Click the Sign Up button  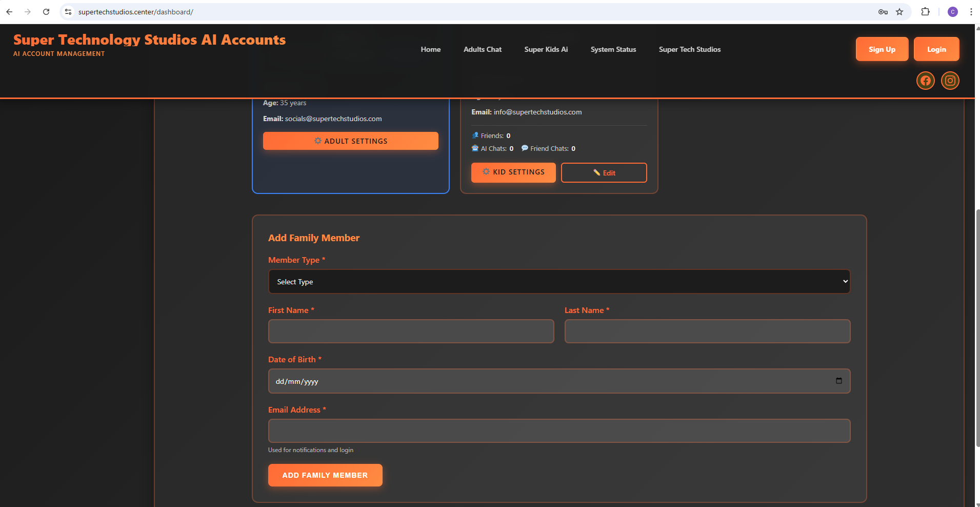click(x=882, y=49)
